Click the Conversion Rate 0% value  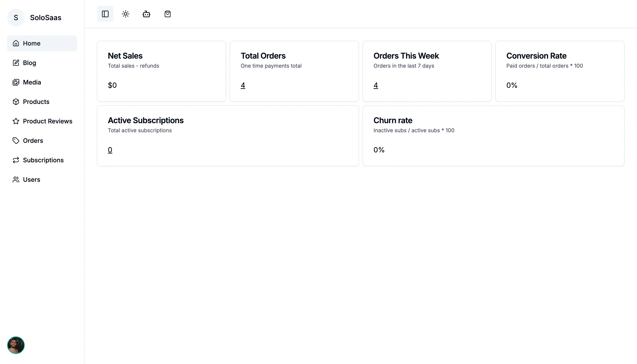[512, 86]
